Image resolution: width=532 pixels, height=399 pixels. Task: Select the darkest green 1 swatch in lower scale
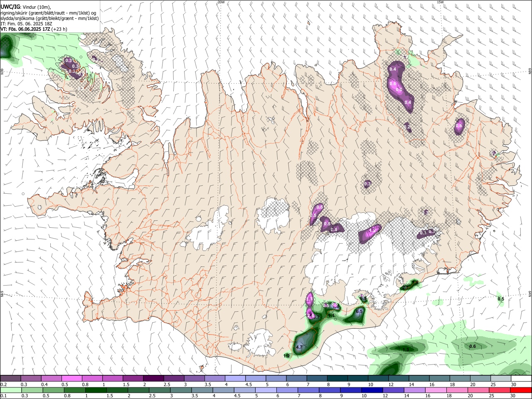tap(96, 390)
